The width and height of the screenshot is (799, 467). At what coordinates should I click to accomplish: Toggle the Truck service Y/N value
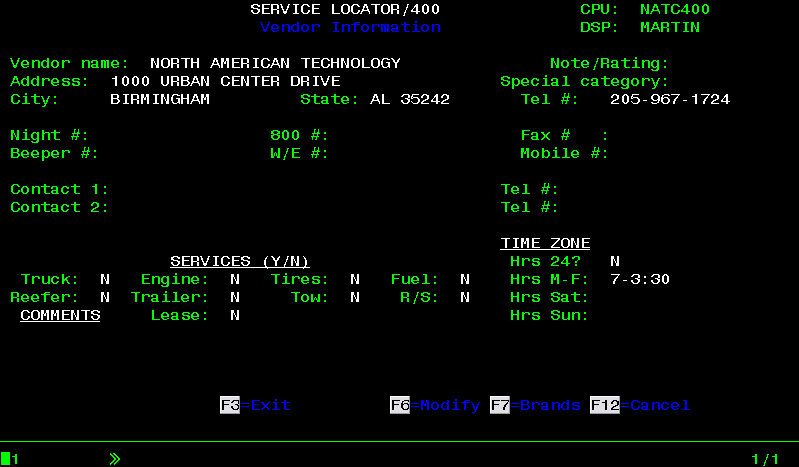coord(105,279)
